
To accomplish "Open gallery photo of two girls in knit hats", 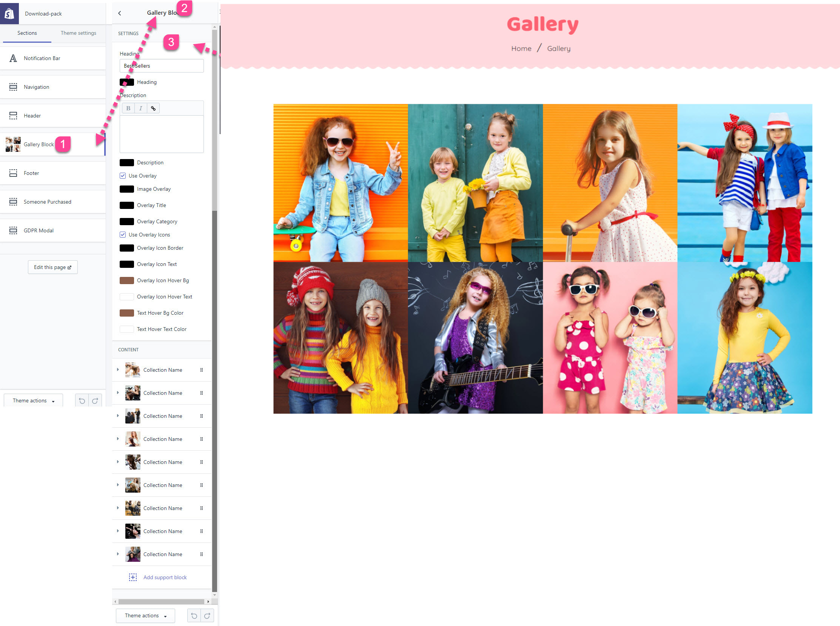I will pyautogui.click(x=341, y=338).
